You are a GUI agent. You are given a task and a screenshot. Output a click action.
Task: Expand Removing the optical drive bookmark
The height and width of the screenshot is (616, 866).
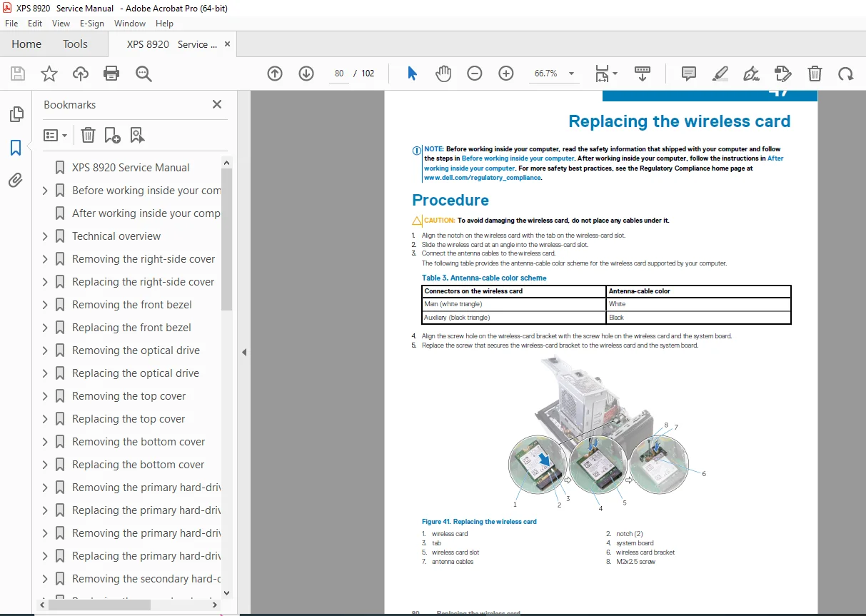[45, 350]
